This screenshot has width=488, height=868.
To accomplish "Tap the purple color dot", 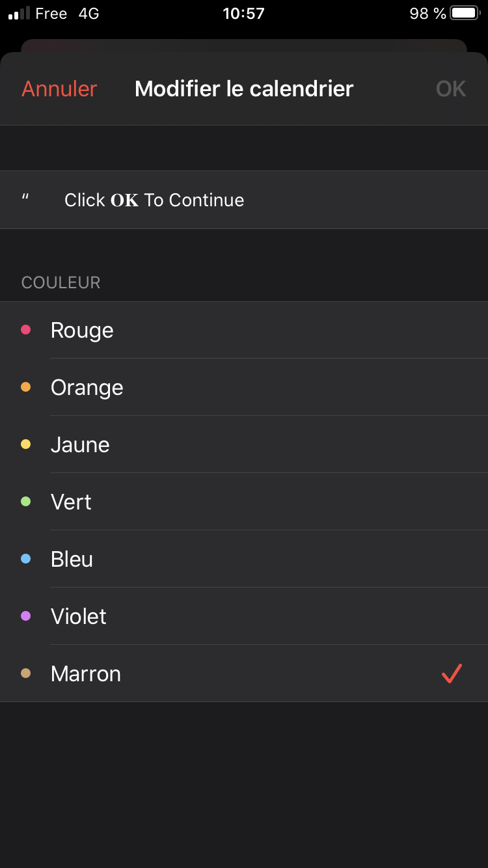I will click(x=26, y=616).
